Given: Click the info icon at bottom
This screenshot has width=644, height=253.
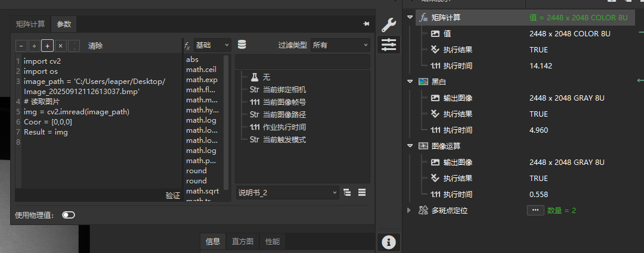Looking at the screenshot, I should click(389, 242).
